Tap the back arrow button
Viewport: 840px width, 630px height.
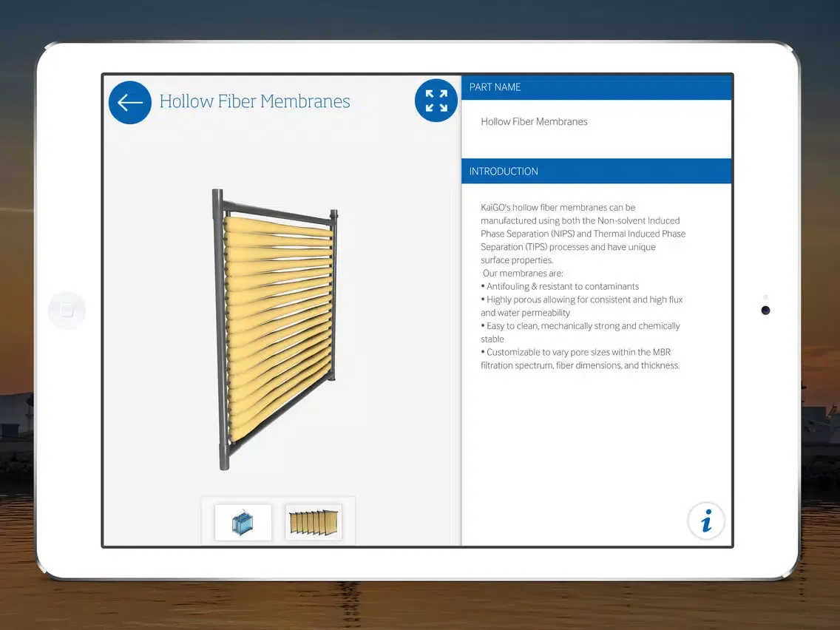[130, 102]
